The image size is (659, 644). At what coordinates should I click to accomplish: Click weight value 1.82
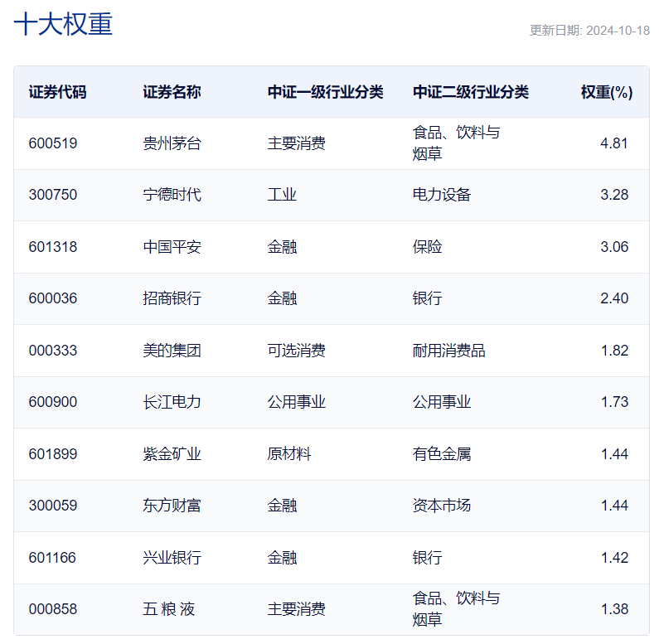614,350
